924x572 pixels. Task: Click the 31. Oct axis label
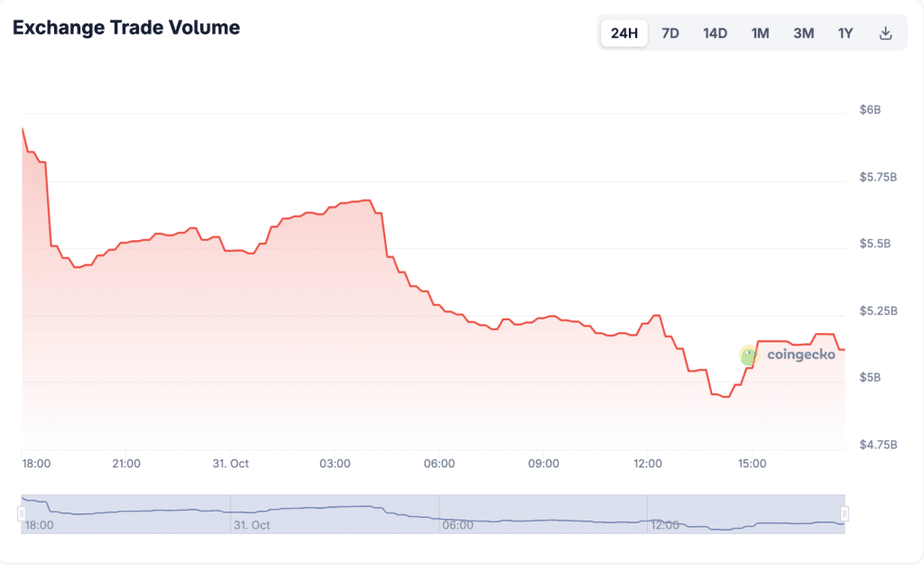point(230,463)
